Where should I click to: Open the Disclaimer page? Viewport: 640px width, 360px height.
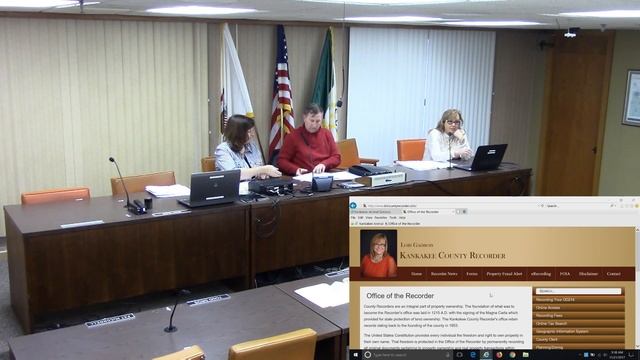tap(588, 274)
